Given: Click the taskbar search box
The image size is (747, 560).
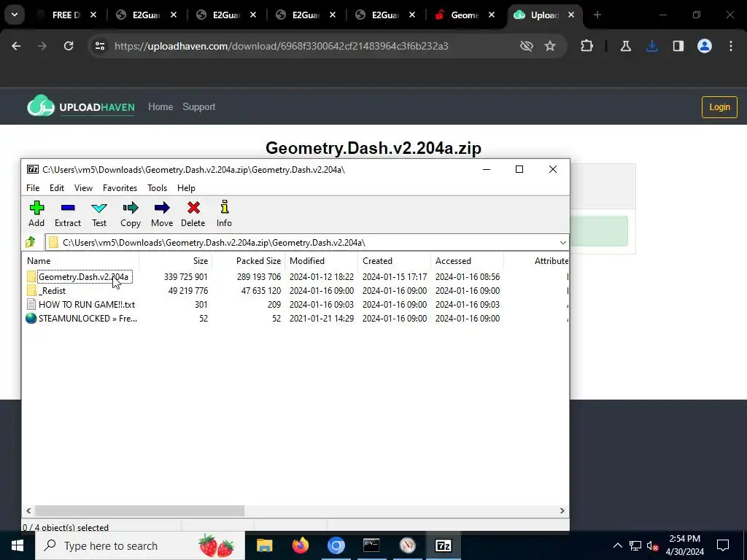Looking at the screenshot, I should coord(140,545).
